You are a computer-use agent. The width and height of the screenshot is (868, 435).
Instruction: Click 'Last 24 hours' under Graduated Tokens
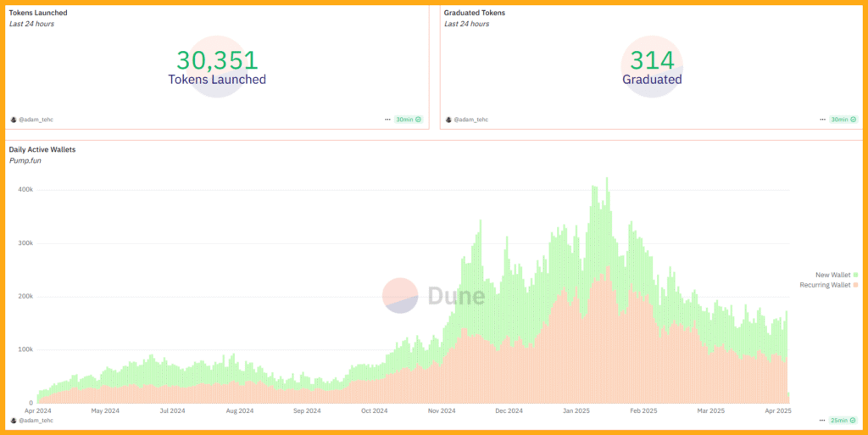467,24
